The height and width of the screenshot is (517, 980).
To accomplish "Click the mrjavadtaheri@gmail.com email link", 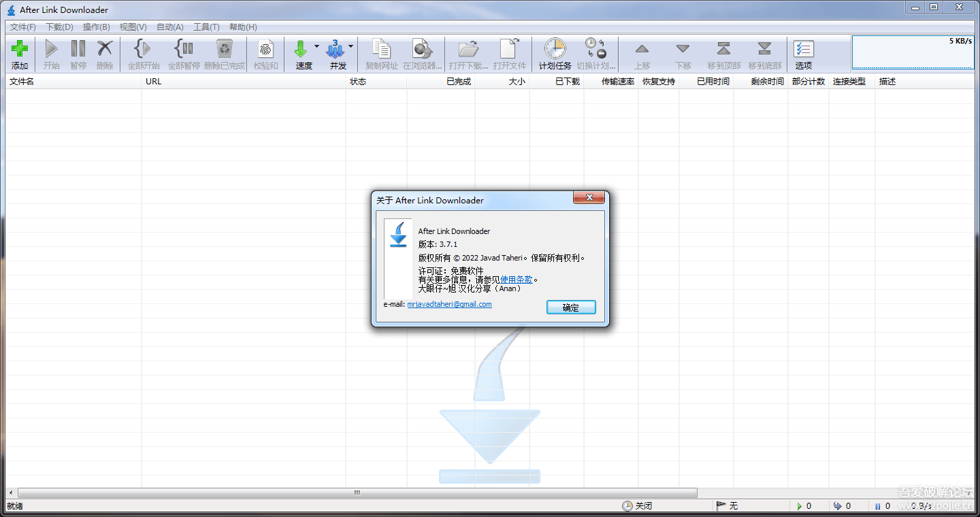I will 449,305.
